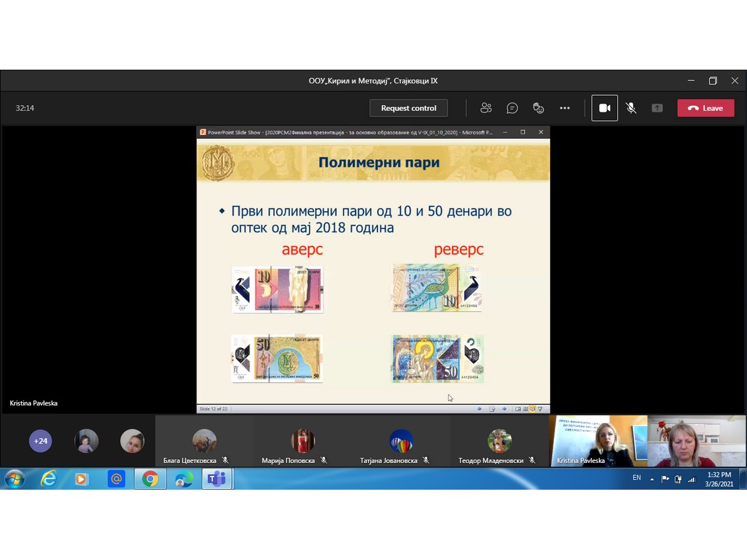The width and height of the screenshot is (747, 560).
Task: Toggle the camera on or off
Action: click(604, 108)
